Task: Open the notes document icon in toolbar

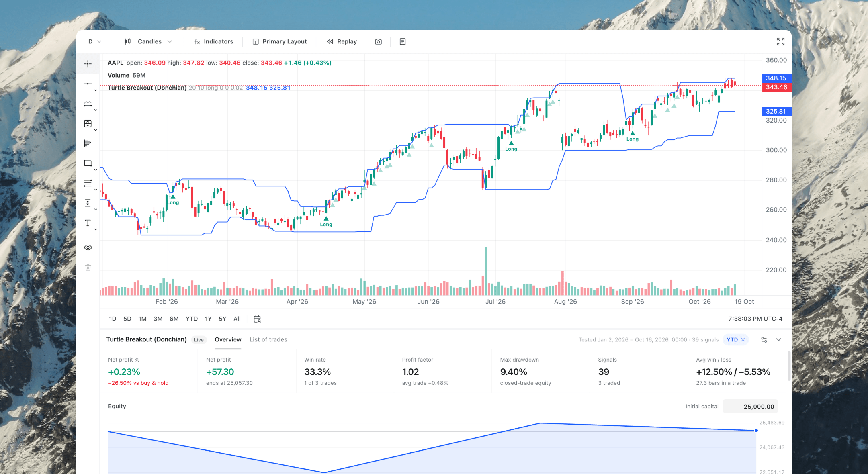Action: click(x=403, y=41)
